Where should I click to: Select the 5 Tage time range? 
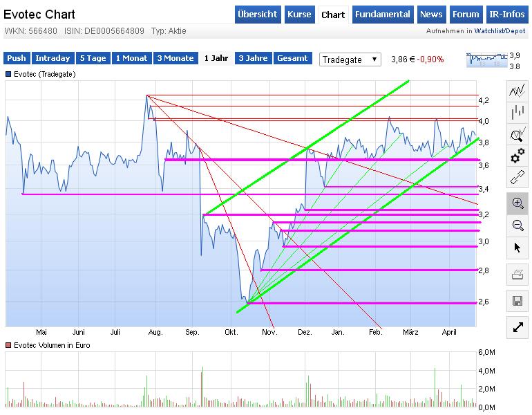coord(93,58)
